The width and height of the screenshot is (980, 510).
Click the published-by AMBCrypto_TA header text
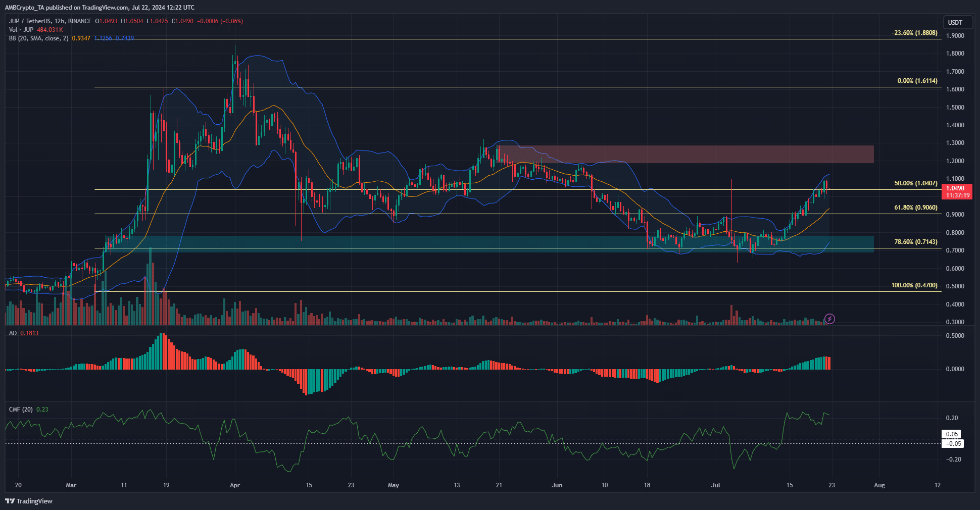point(100,8)
